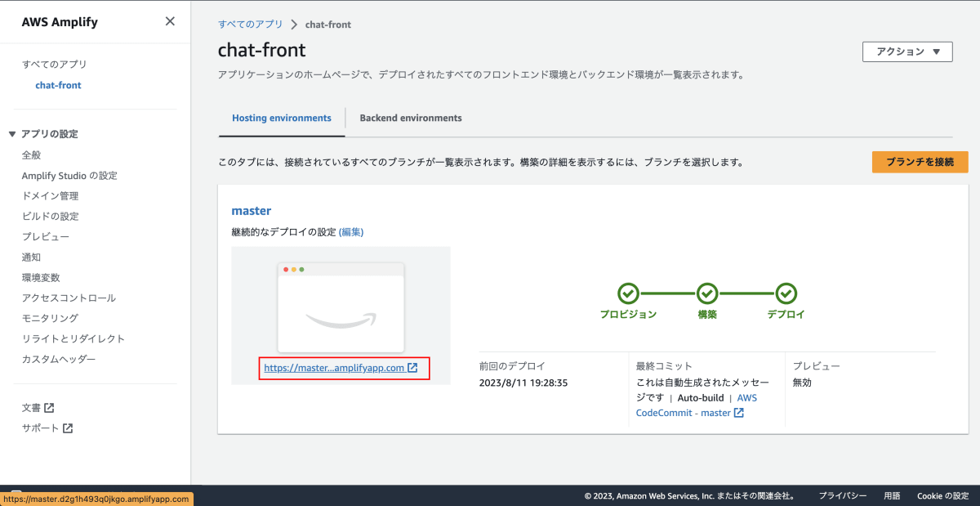Open the https://master...amplifyapp.com link

click(334, 368)
